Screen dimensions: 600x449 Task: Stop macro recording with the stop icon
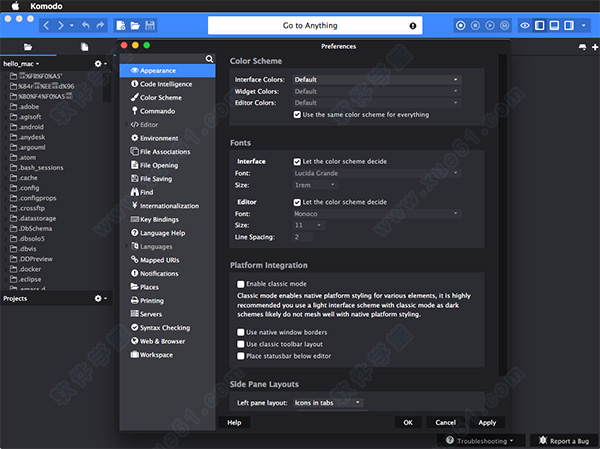pyautogui.click(x=475, y=26)
